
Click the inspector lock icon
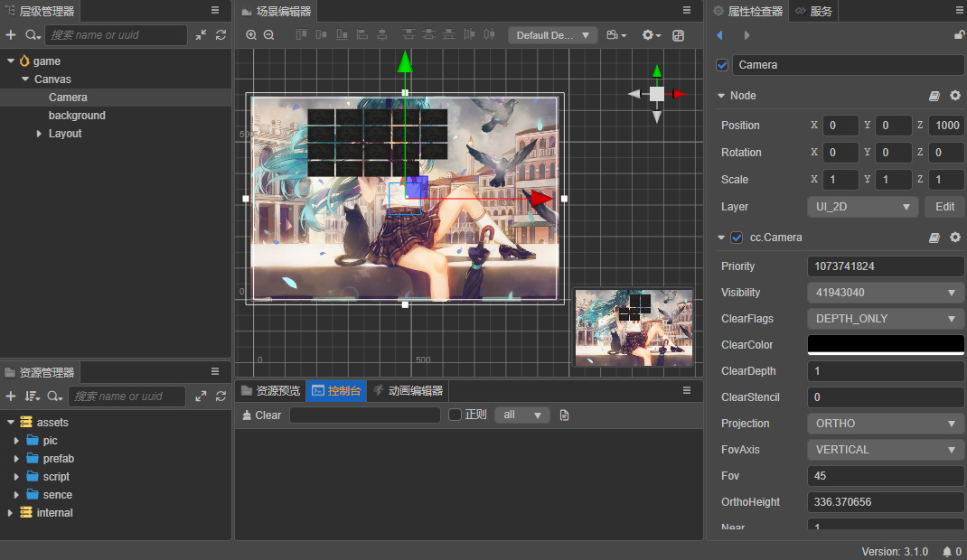click(959, 35)
